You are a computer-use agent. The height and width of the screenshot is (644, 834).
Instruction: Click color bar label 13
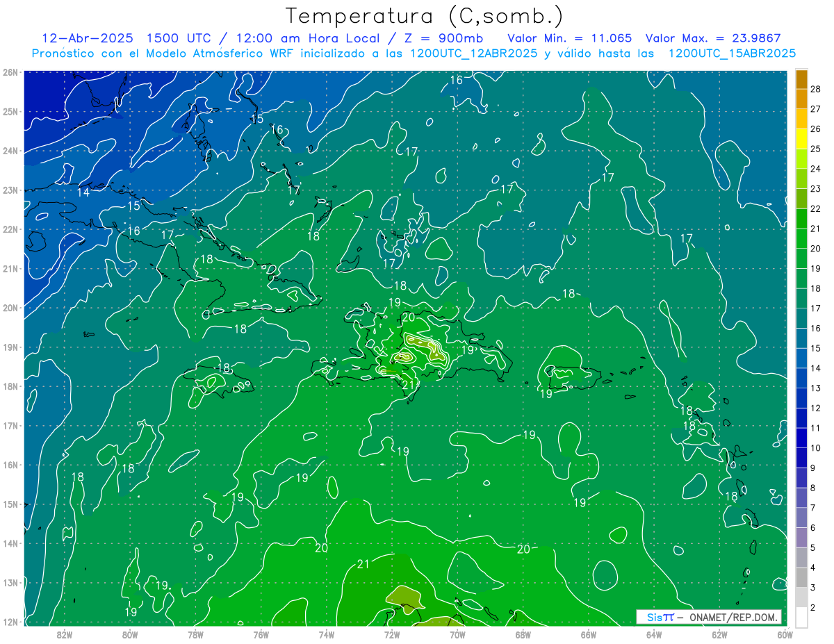(815, 388)
